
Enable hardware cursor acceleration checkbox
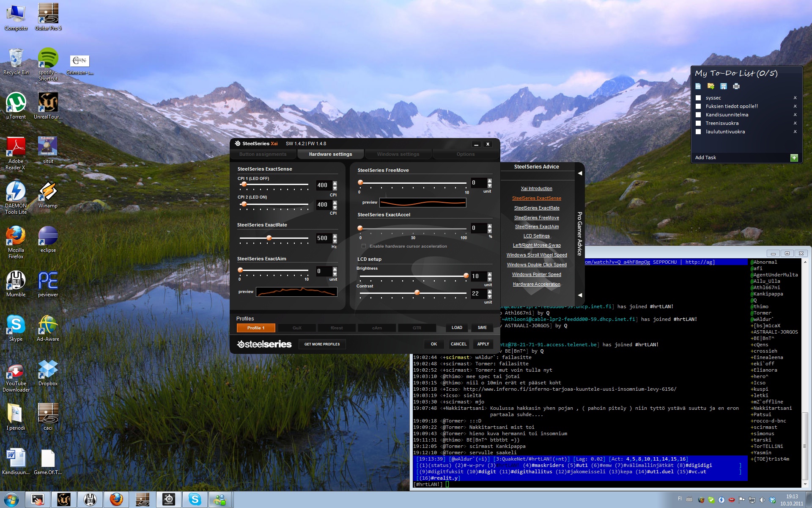364,246
